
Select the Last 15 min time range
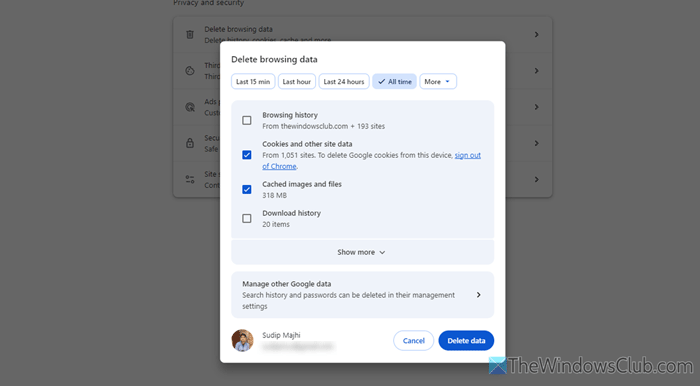(253, 82)
